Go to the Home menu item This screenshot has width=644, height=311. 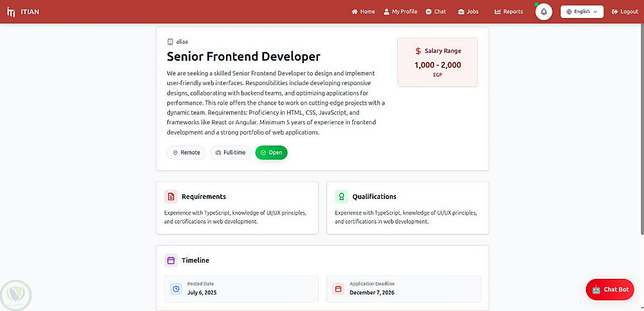point(363,12)
